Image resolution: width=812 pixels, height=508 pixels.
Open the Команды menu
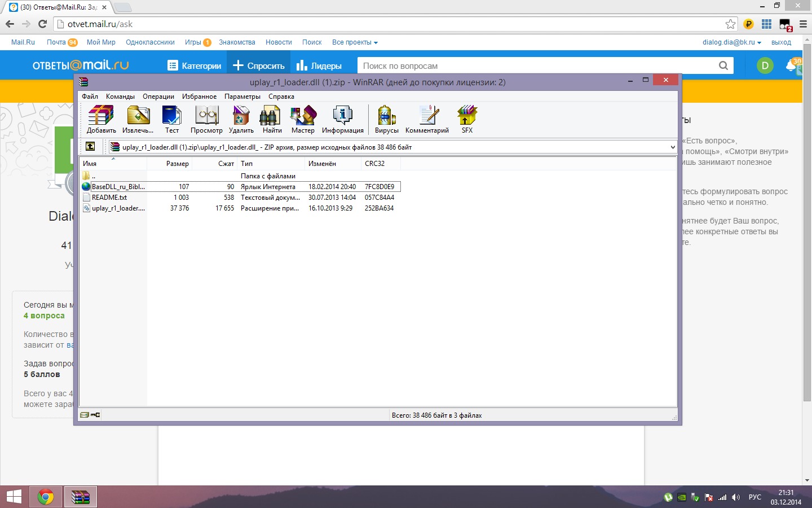click(120, 97)
